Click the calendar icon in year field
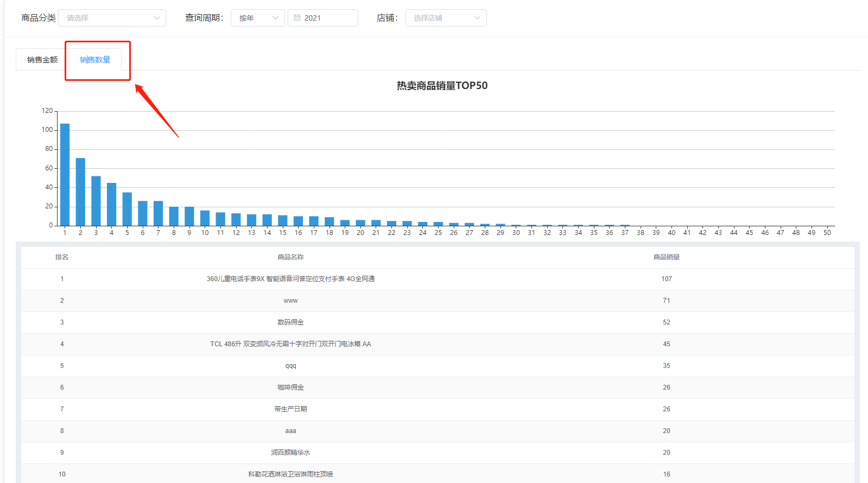868x483 pixels. click(x=297, y=18)
